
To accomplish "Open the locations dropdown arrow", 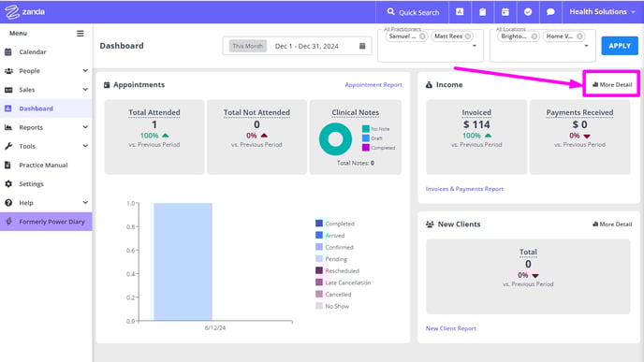I will (587, 46).
